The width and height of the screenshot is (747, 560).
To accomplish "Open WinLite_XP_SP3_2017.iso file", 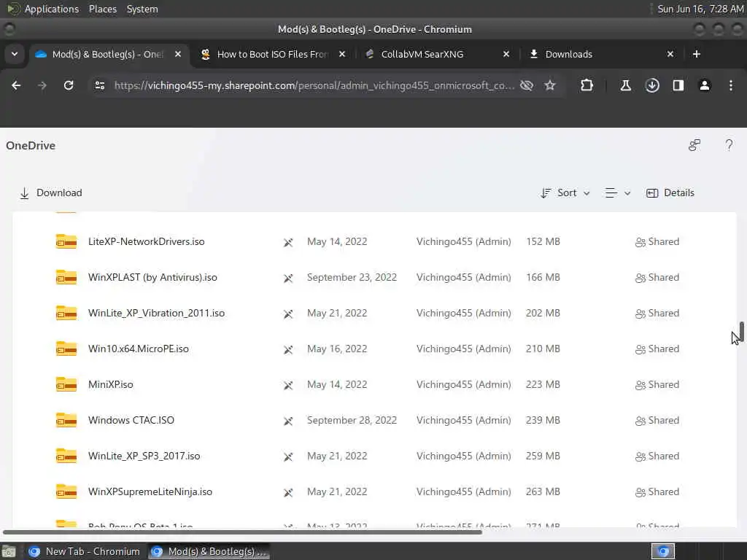I will [144, 456].
